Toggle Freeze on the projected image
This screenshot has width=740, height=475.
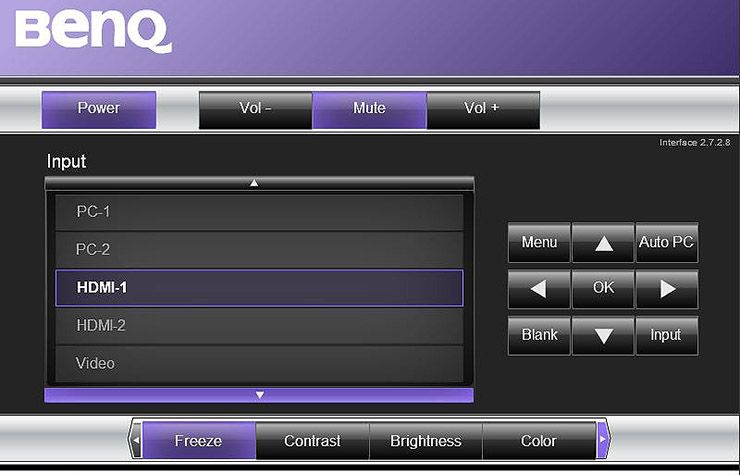pos(198,441)
